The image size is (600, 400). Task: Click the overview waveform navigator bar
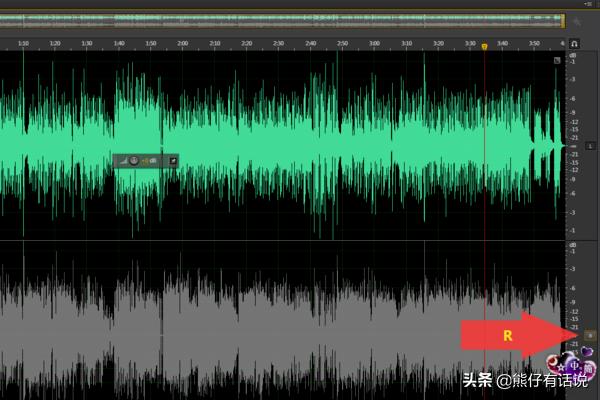(280, 20)
